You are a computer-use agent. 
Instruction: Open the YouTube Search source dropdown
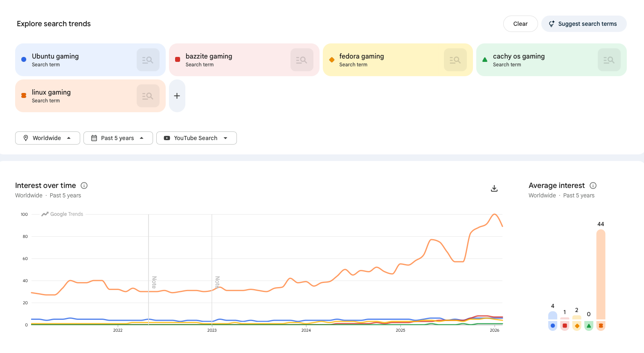pyautogui.click(x=196, y=138)
